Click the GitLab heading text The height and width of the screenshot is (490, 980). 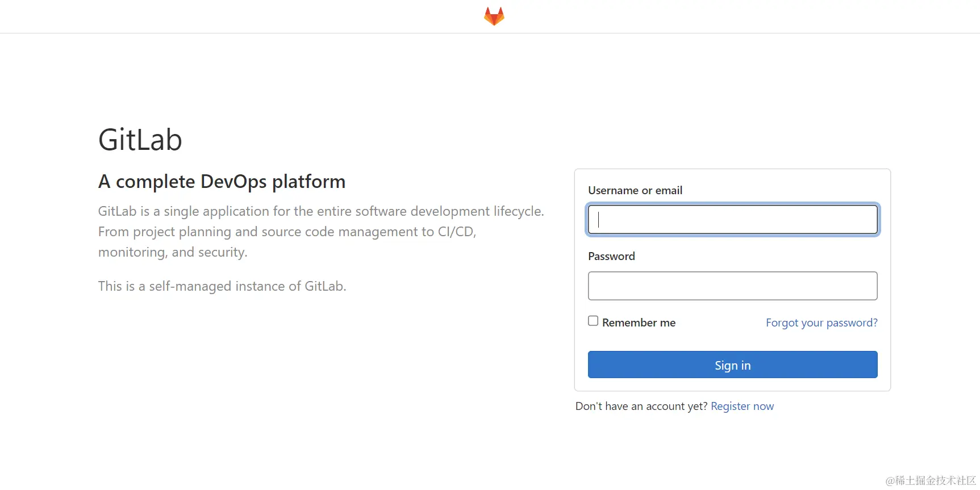coord(140,139)
